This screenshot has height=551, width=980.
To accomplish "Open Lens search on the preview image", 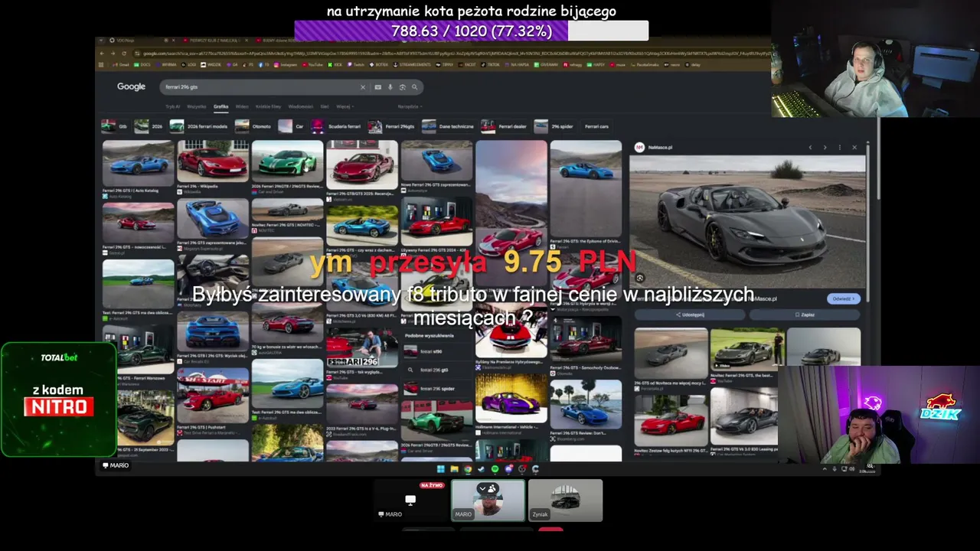I will coord(640,278).
